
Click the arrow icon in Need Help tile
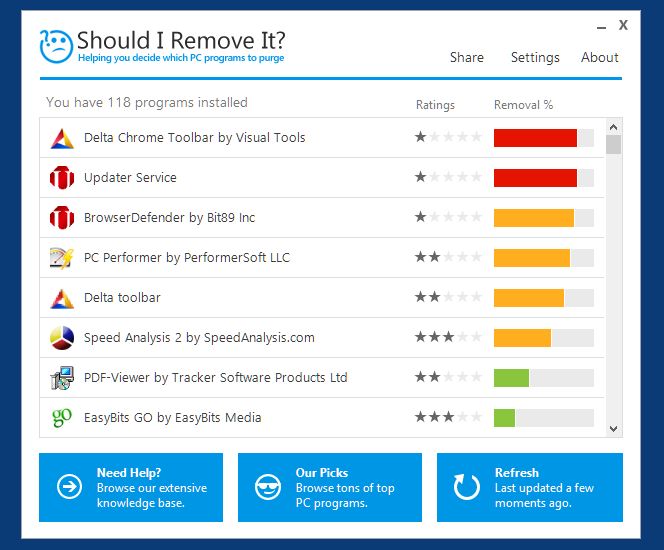coord(69,487)
